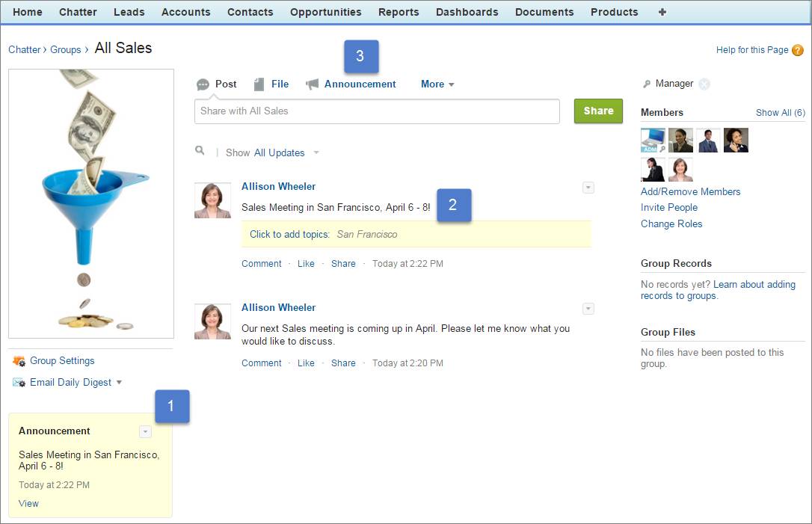Expand the More publisher menu

[437, 84]
